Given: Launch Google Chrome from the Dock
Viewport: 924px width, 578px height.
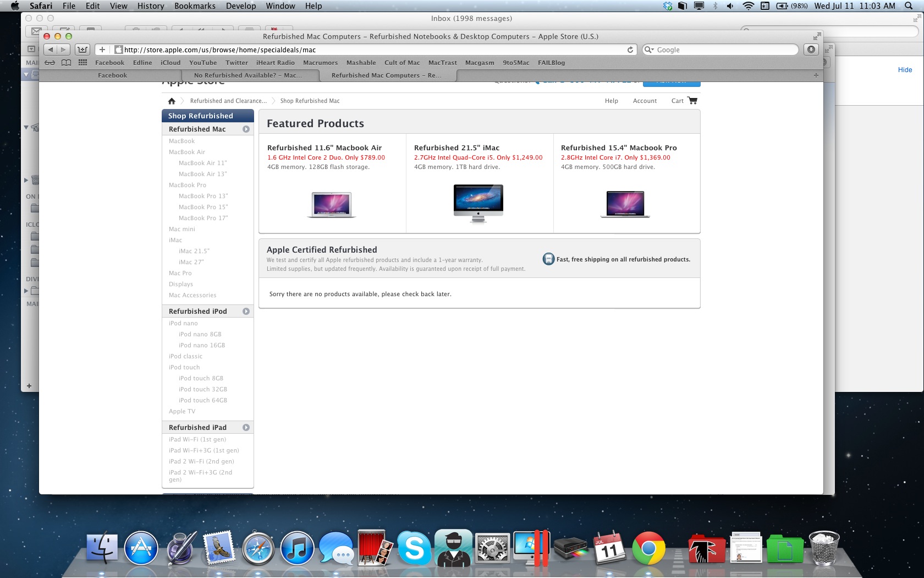Looking at the screenshot, I should [648, 549].
